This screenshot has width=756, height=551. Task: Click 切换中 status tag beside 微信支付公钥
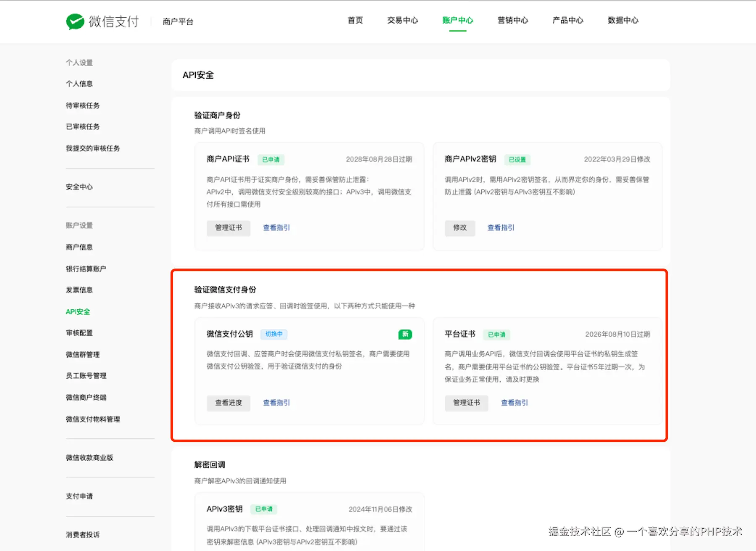point(274,334)
